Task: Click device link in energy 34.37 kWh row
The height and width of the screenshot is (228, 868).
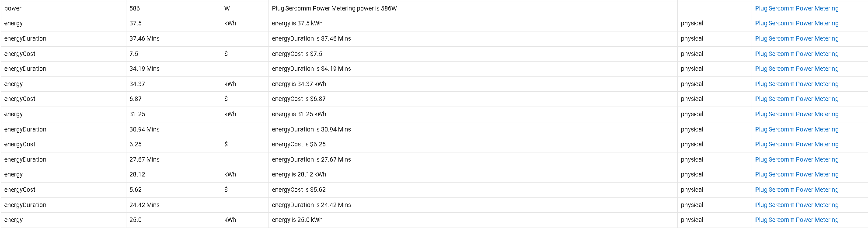Action: [796, 84]
